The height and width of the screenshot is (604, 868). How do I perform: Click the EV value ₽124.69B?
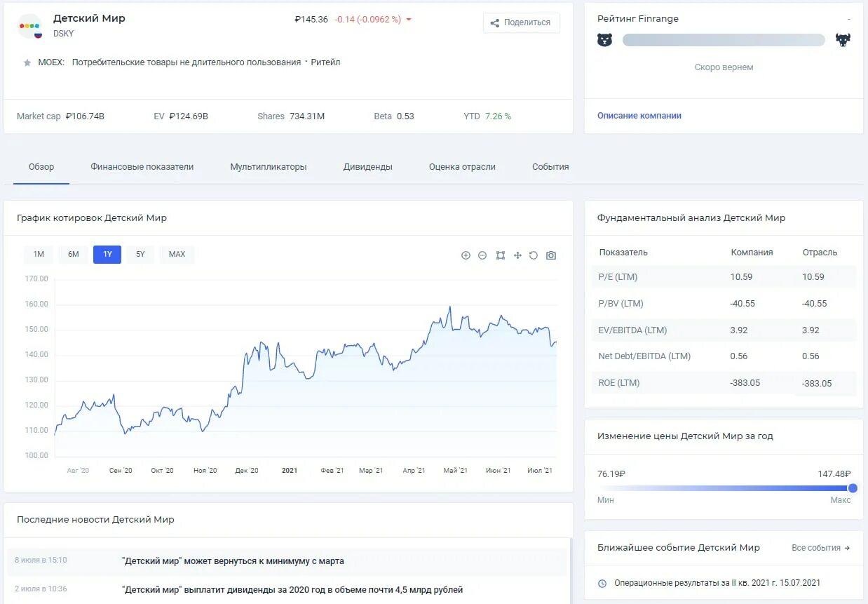(189, 116)
